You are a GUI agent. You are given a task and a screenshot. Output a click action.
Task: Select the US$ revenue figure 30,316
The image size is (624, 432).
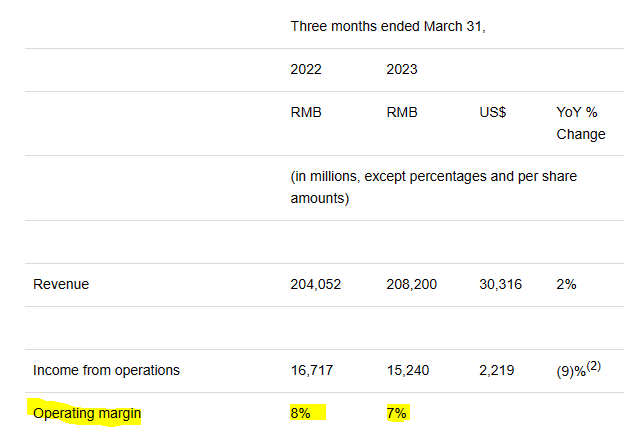coord(501,284)
